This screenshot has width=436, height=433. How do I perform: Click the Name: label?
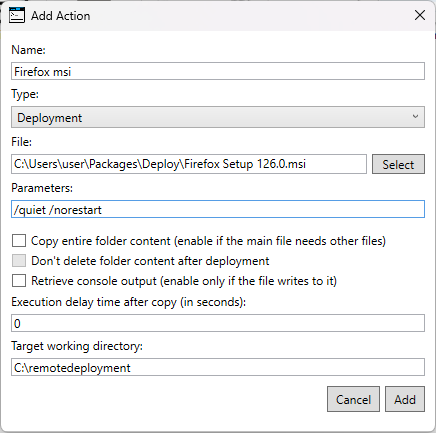coord(28,50)
